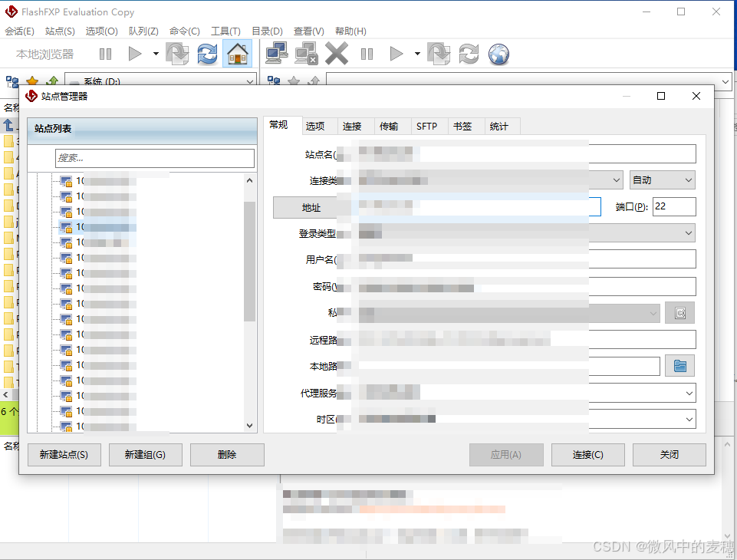Screen dimensions: 737x560
Task: Click the local folder tree icon
Action: coord(12,81)
